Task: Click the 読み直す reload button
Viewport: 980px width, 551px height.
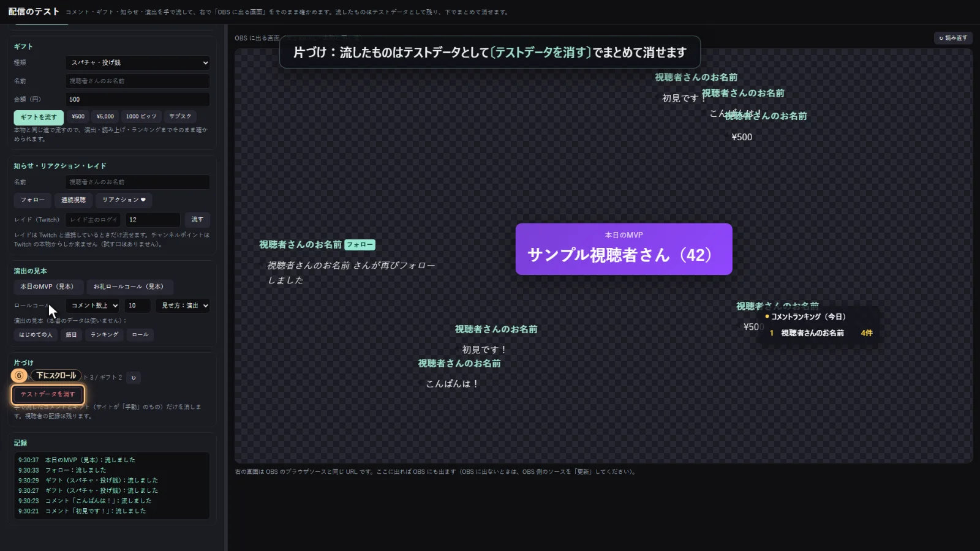Action: click(x=953, y=38)
